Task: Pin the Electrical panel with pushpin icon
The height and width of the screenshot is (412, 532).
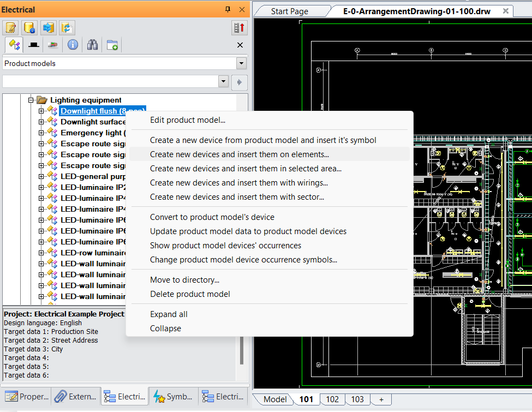Action: coord(228,10)
